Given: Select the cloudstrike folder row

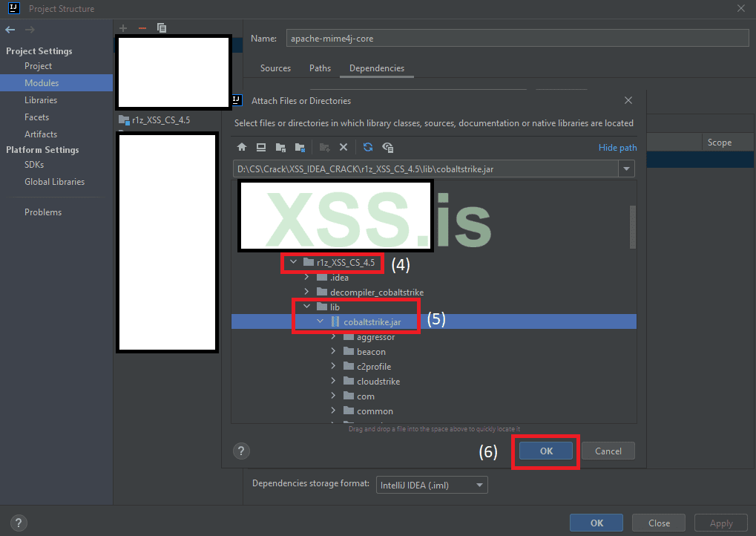Looking at the screenshot, I should [434, 381].
